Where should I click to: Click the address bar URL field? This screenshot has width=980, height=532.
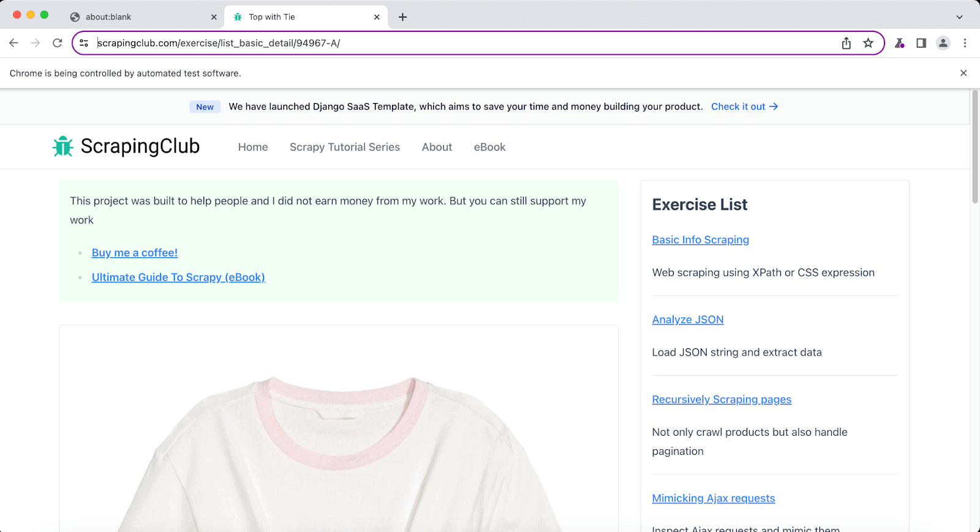point(429,43)
